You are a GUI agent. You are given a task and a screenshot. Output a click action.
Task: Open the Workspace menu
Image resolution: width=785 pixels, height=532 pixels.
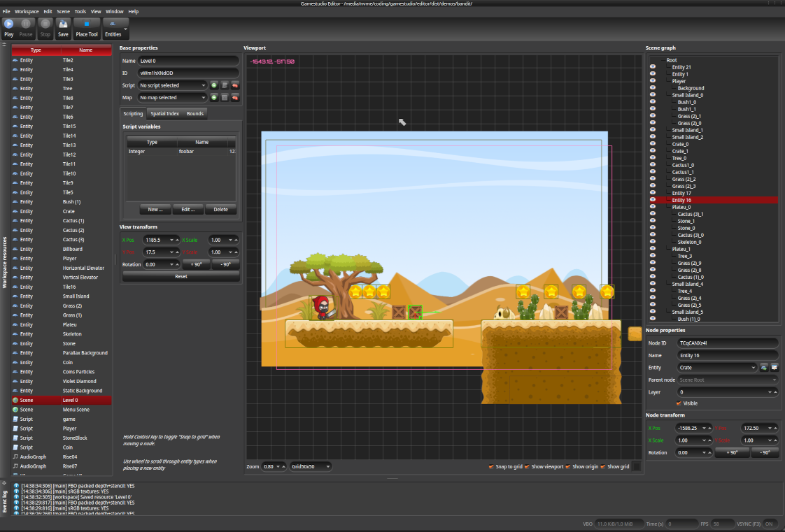(27, 11)
